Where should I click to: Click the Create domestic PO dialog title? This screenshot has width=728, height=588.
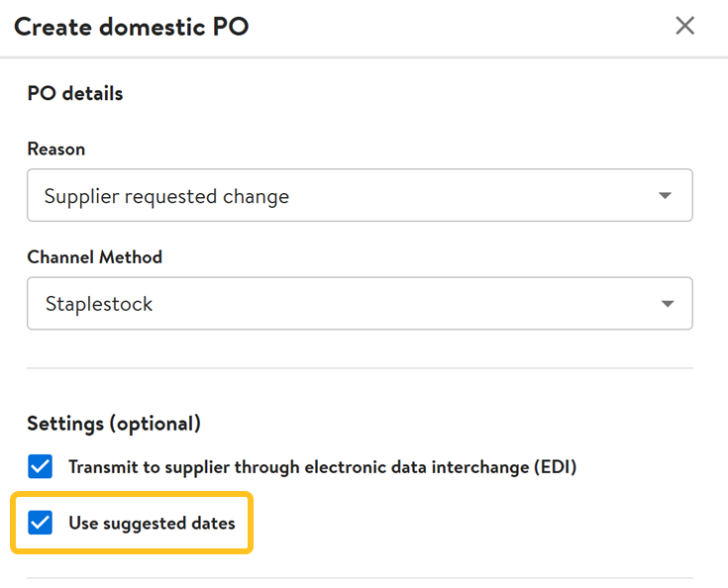(x=132, y=27)
